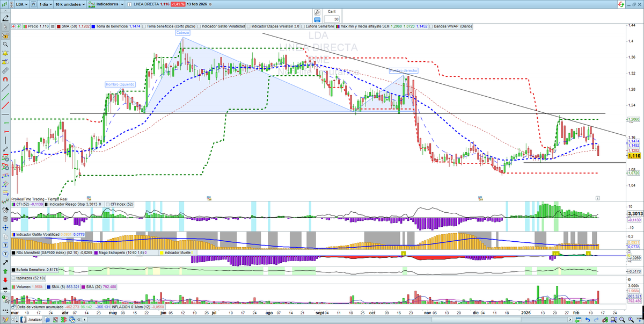The width and height of the screenshot is (644, 324).
Task: Enable Indicador Etapas Weistein 3.0 checkbox
Action: pyautogui.click(x=248, y=26)
